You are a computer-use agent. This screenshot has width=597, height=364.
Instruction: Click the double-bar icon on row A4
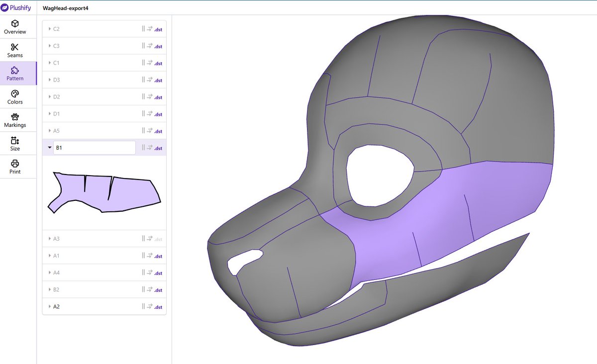coord(143,273)
